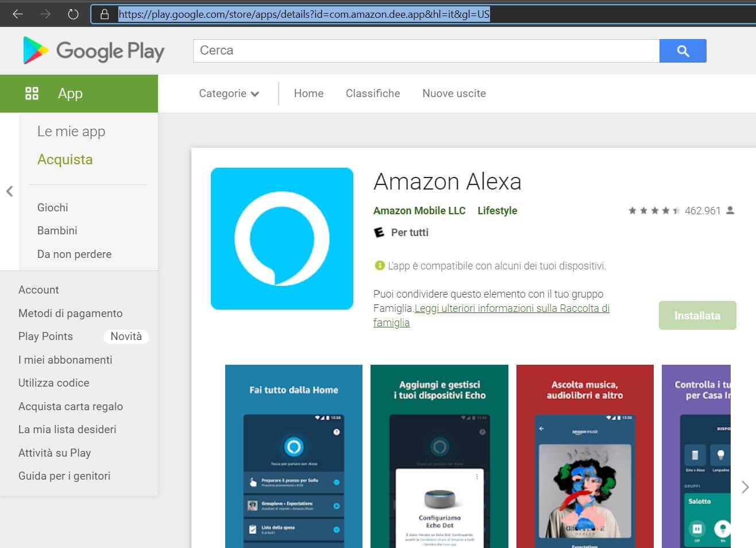
Task: Click into the Cerca search field
Action: (425, 51)
